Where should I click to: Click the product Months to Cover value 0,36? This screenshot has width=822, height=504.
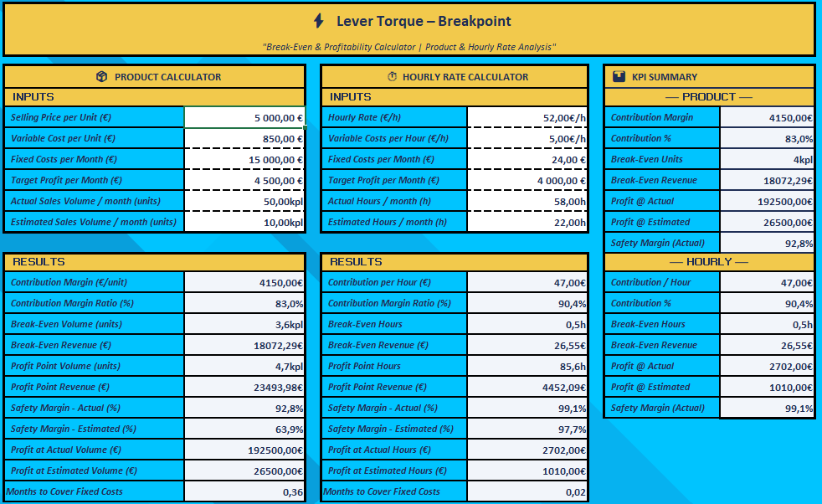(x=244, y=492)
